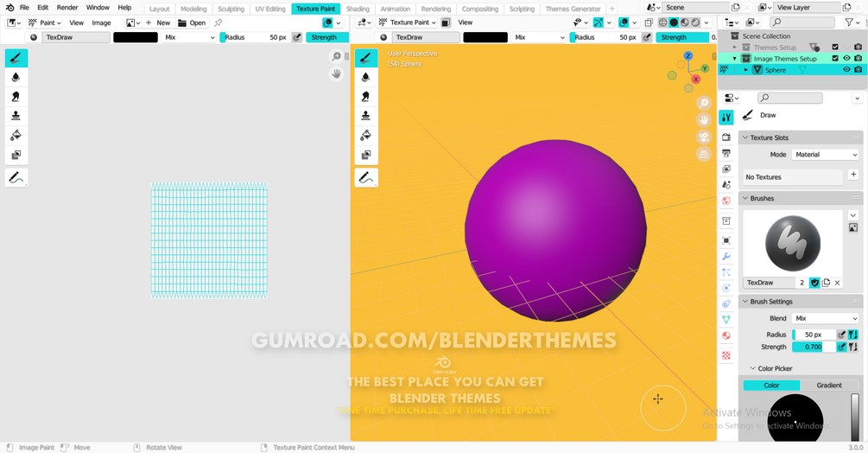
Task: Collapse the Color Picker subpanel
Action: pyautogui.click(x=753, y=368)
